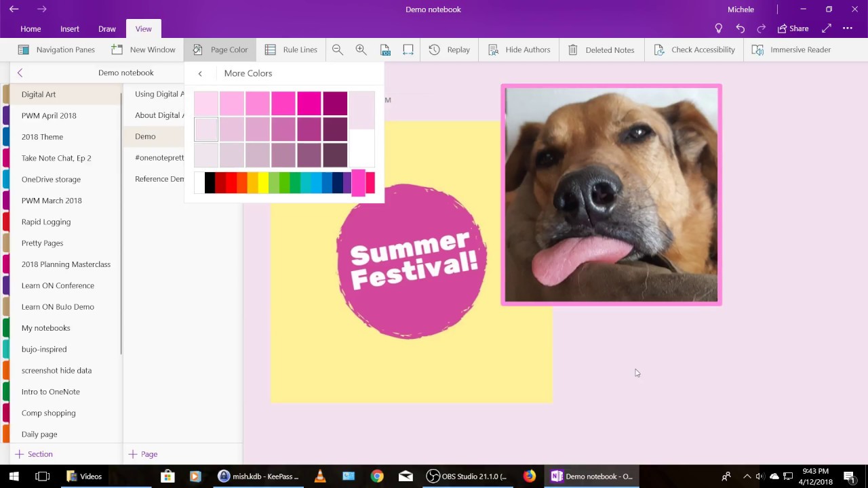This screenshot has height=488, width=868.
Task: Select the Demo page
Action: pos(154,136)
